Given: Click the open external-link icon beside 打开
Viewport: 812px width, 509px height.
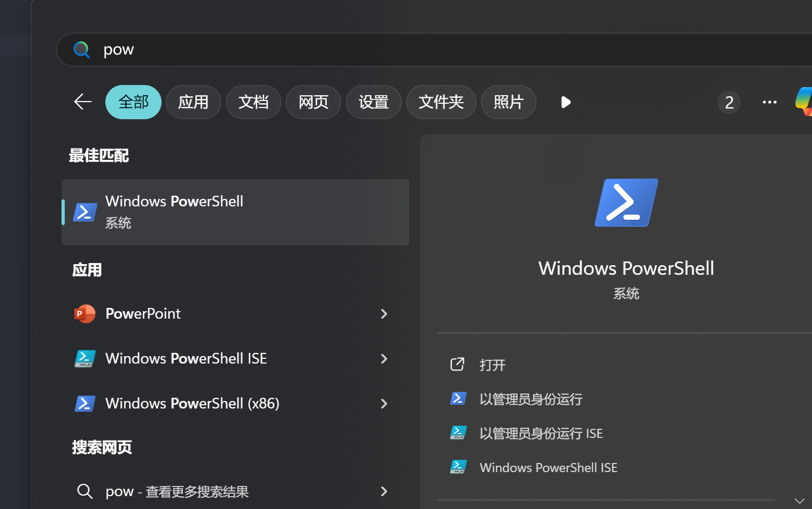Looking at the screenshot, I should click(457, 365).
